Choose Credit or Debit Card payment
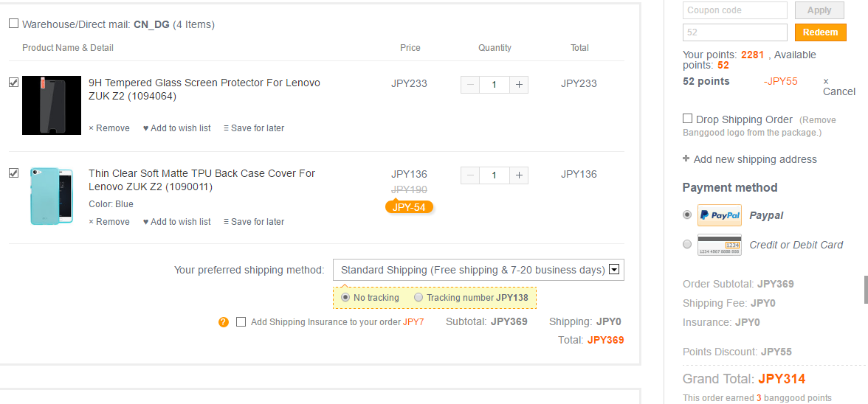Screen dimensions: 868x404 (688, 244)
